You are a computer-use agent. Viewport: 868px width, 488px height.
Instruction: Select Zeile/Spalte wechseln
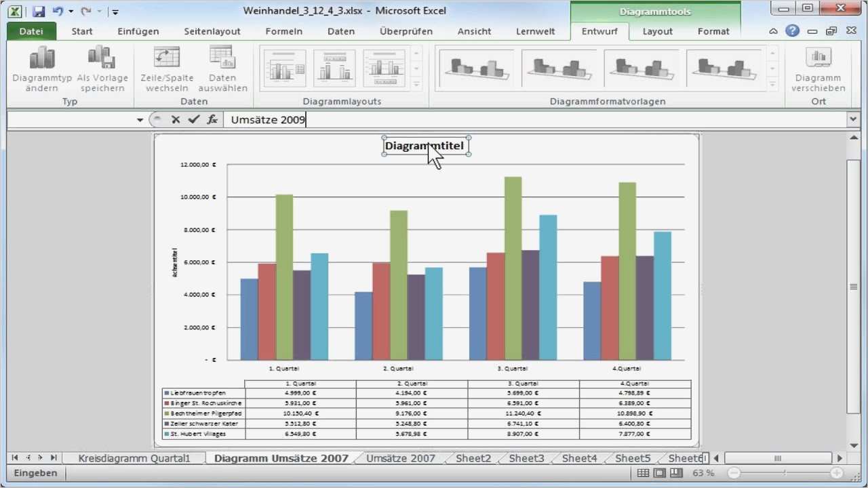tap(166, 68)
